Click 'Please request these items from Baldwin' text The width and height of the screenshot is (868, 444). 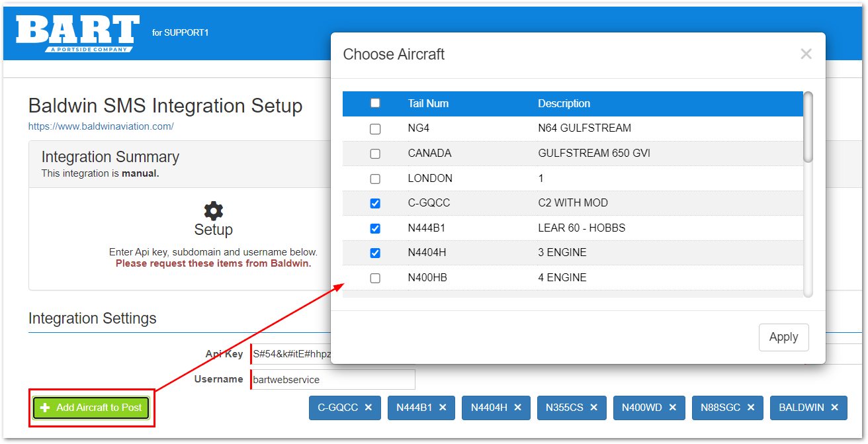click(213, 263)
